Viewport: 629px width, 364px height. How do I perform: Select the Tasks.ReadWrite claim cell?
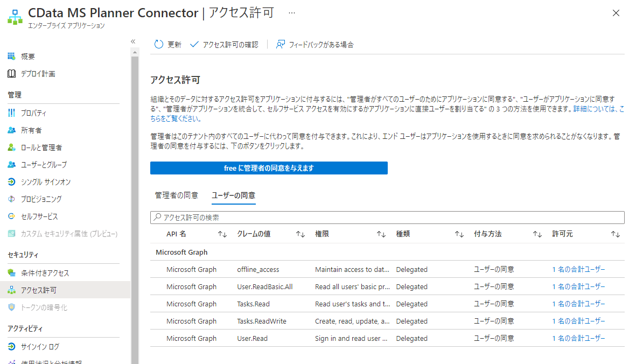(262, 321)
